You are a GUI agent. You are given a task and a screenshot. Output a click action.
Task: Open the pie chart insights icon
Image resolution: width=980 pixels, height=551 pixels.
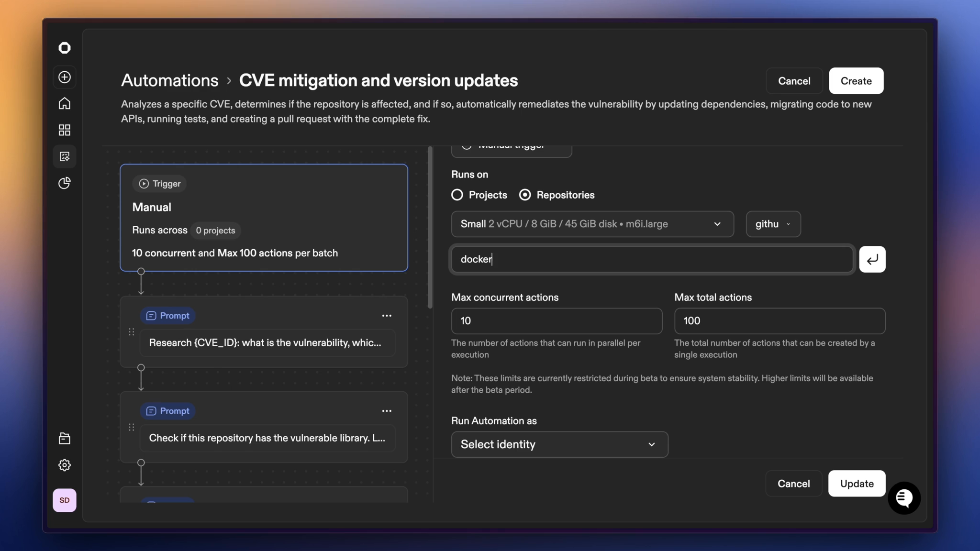click(65, 183)
